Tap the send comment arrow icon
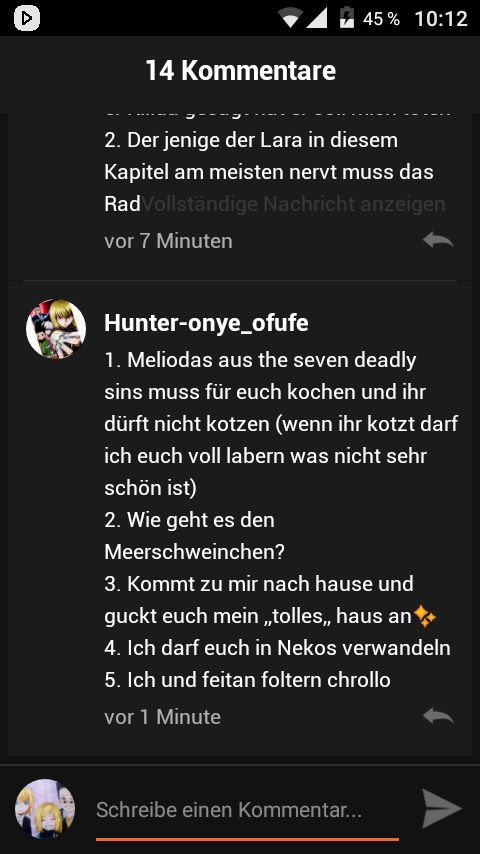Screen dimensions: 480x854 click(x=442, y=809)
